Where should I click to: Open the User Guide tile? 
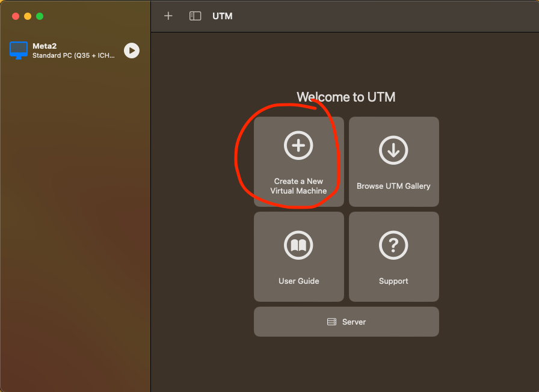click(x=299, y=257)
